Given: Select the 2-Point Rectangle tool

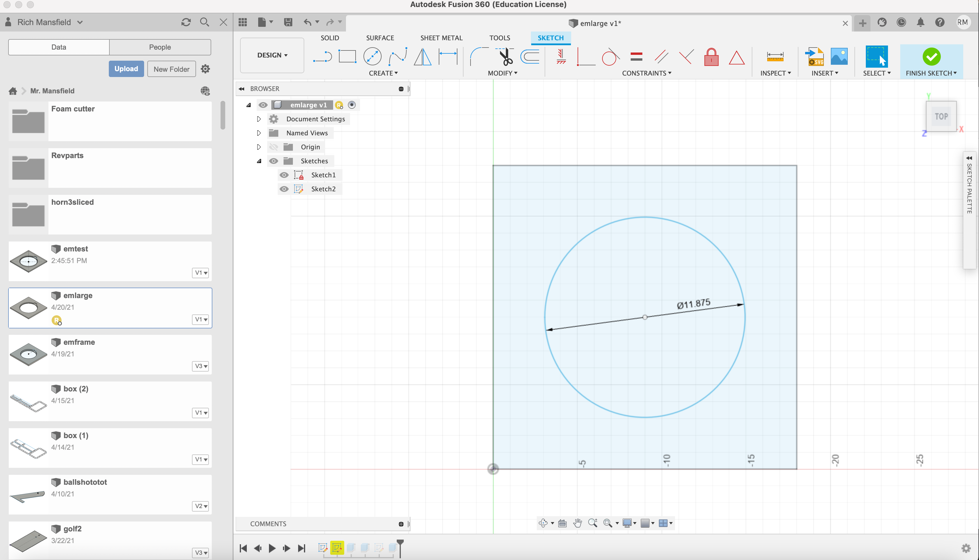Looking at the screenshot, I should (347, 57).
